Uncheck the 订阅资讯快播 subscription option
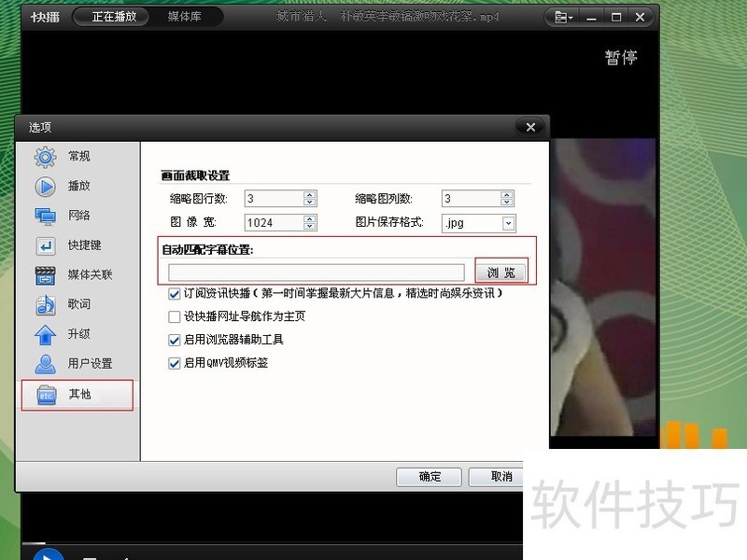 coord(174,294)
